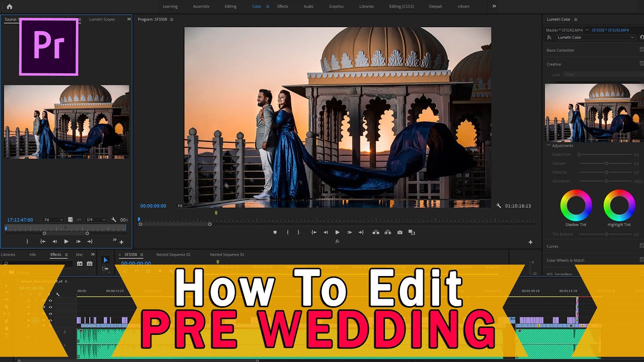644x362 pixels.
Task: Toggle the Curves section checkbox
Action: (641, 246)
